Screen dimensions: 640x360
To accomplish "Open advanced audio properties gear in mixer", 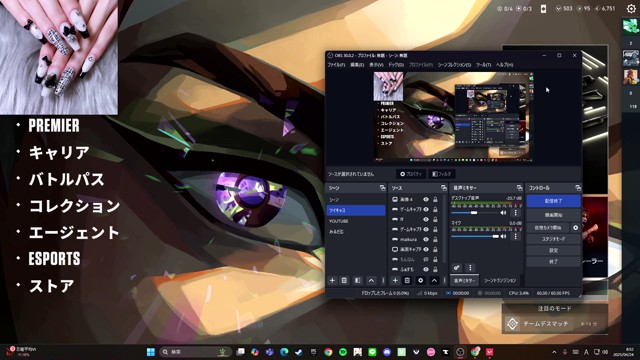I will point(456,268).
